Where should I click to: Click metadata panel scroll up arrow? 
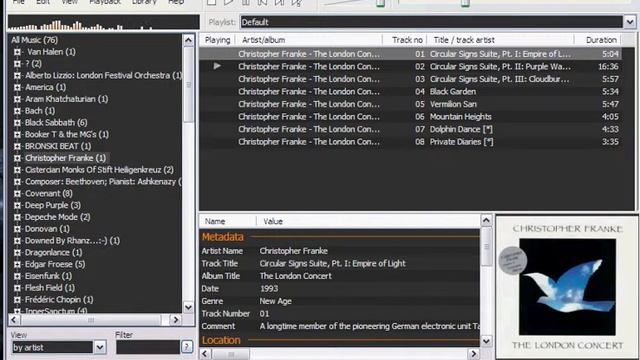(486, 221)
